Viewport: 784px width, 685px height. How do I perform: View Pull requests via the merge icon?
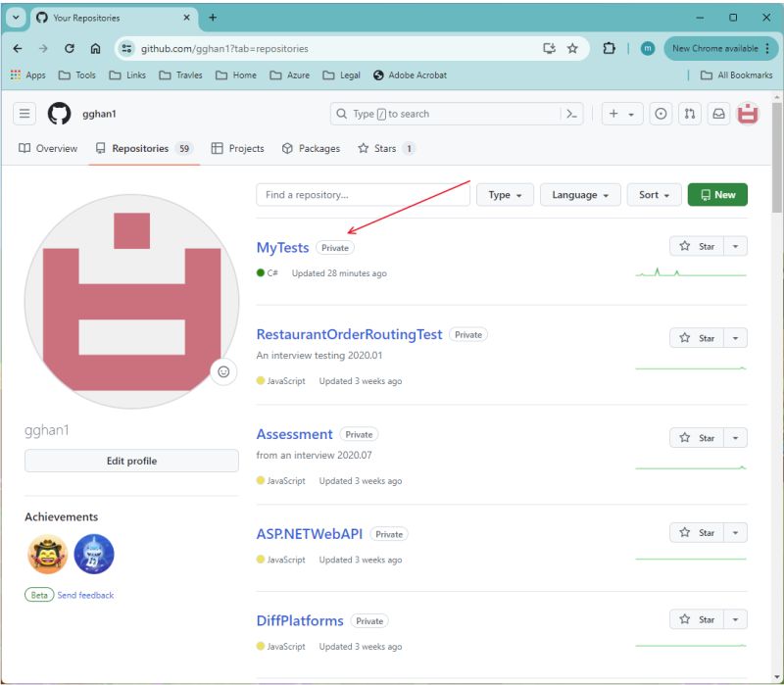click(689, 113)
